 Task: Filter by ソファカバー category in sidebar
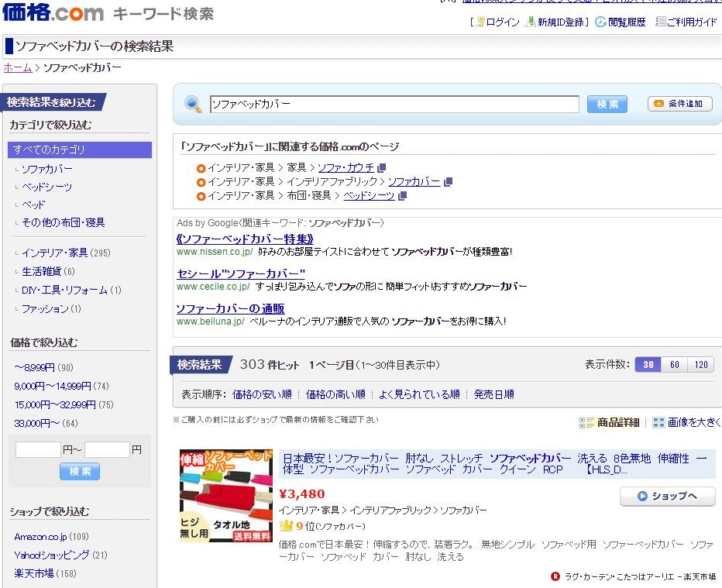47,169
